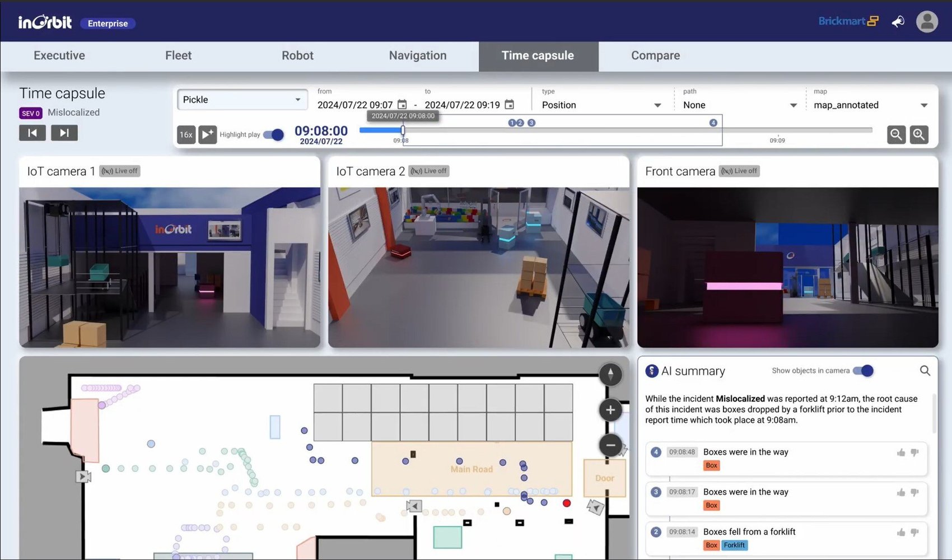Skip to the next incident
Image resolution: width=952 pixels, height=560 pixels.
click(64, 133)
